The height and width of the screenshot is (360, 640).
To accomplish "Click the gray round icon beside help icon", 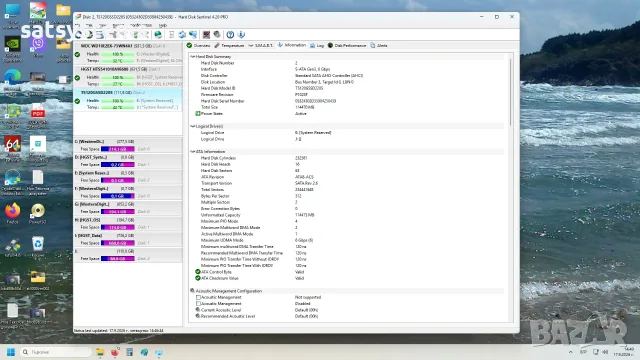I will coord(217,35).
